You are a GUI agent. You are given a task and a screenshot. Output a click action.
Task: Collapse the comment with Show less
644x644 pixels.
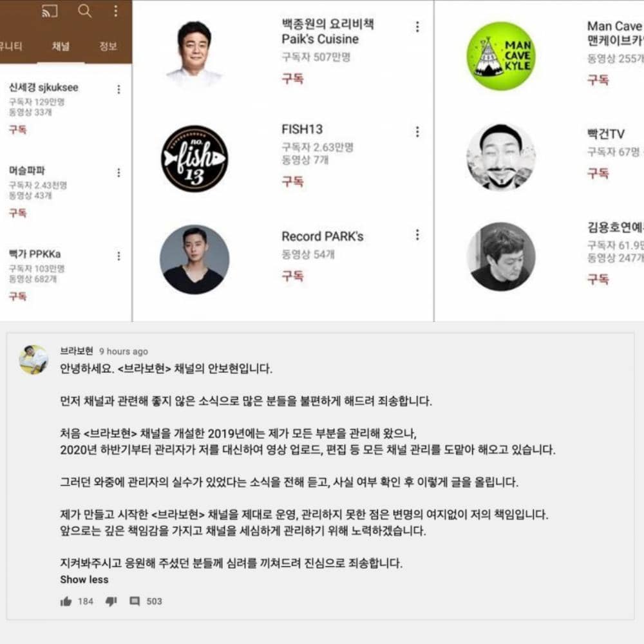click(84, 580)
